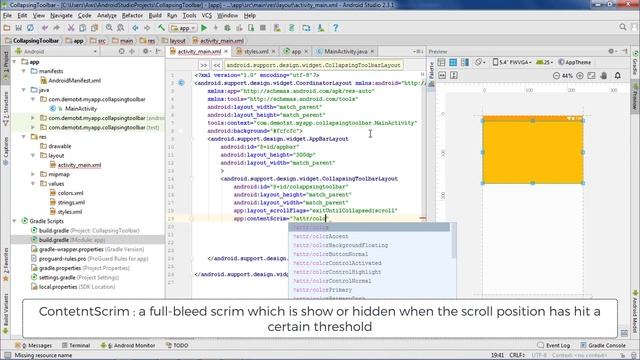Click the Replace icon in toolbar
The height and width of the screenshot is (360, 640).
coord(121,28)
